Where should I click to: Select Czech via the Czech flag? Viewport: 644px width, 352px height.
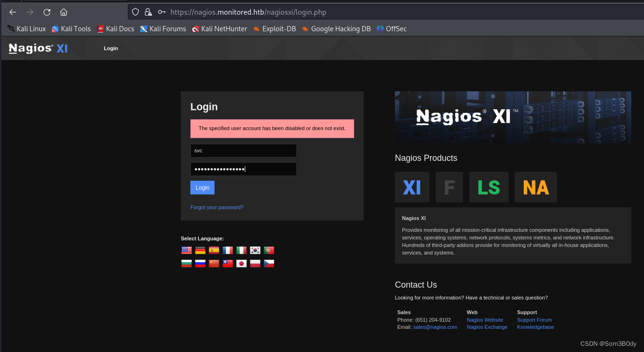click(x=269, y=264)
